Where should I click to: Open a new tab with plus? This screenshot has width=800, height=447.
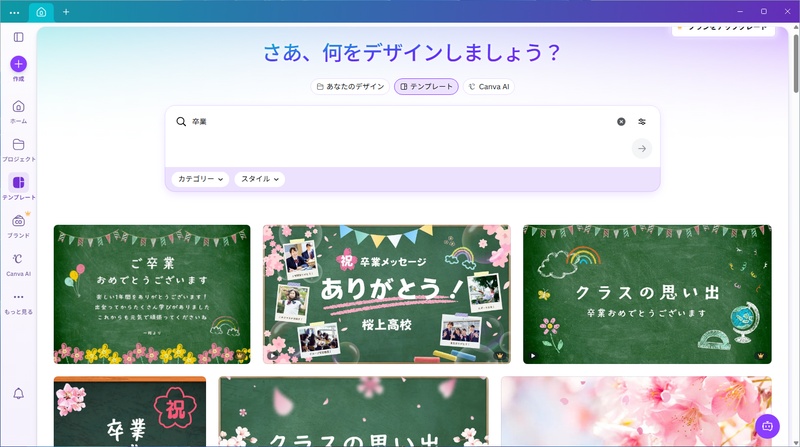[x=66, y=12]
